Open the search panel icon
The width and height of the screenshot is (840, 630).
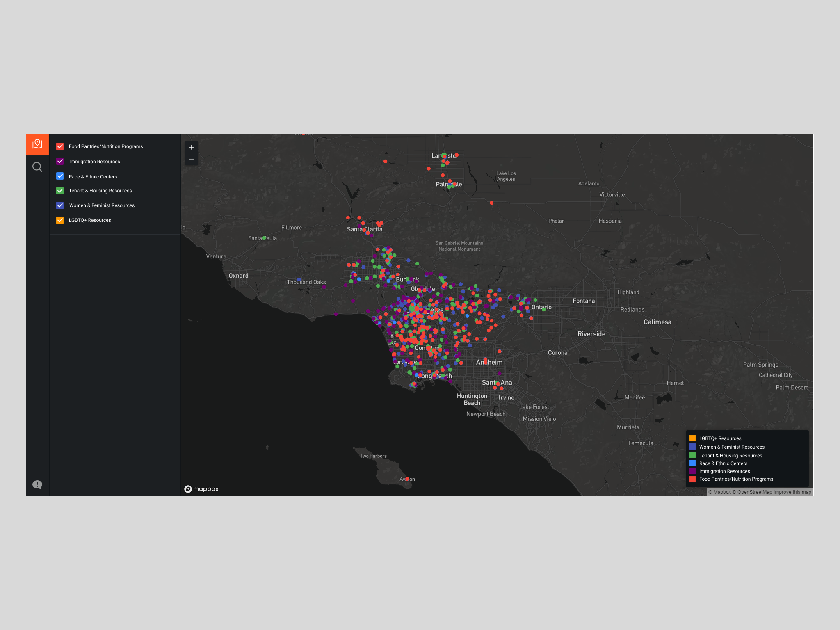pos(37,167)
